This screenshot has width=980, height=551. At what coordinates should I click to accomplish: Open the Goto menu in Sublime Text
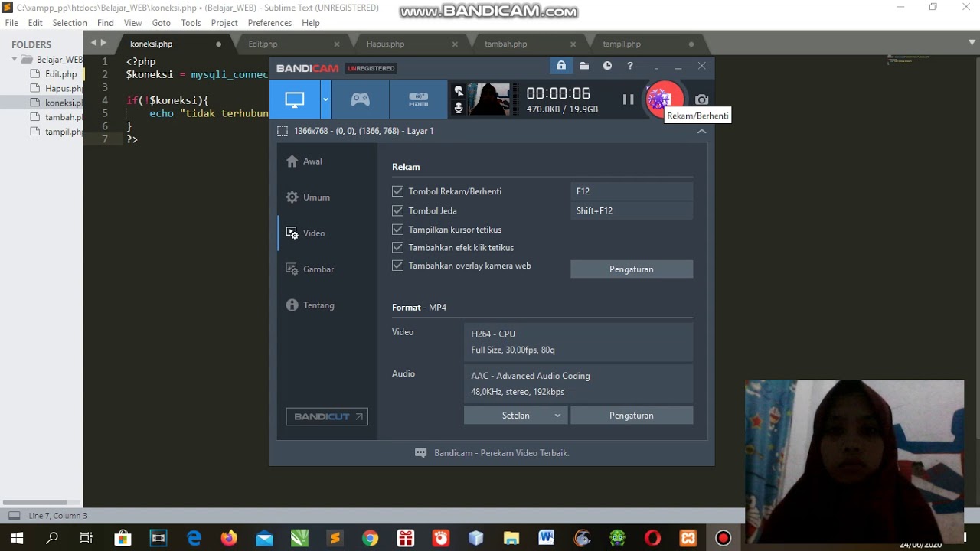click(x=161, y=23)
